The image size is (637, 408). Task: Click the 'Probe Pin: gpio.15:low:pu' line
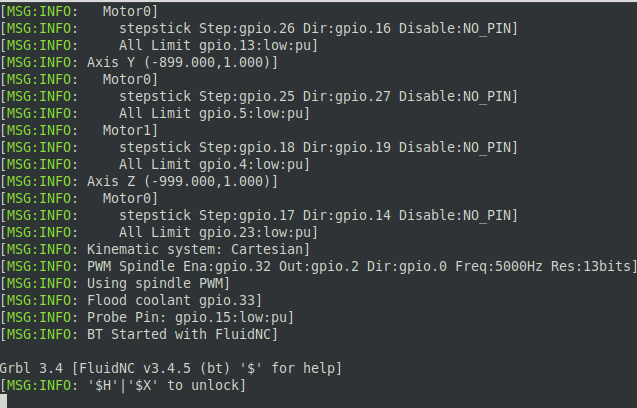147,317
